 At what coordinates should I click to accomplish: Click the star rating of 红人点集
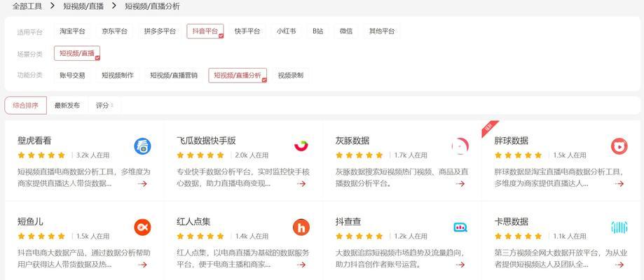[200, 236]
